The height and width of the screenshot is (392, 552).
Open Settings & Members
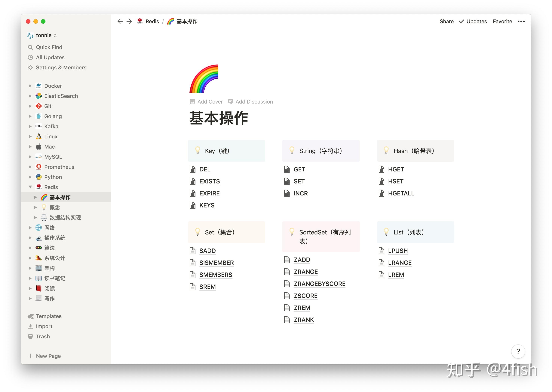click(61, 68)
